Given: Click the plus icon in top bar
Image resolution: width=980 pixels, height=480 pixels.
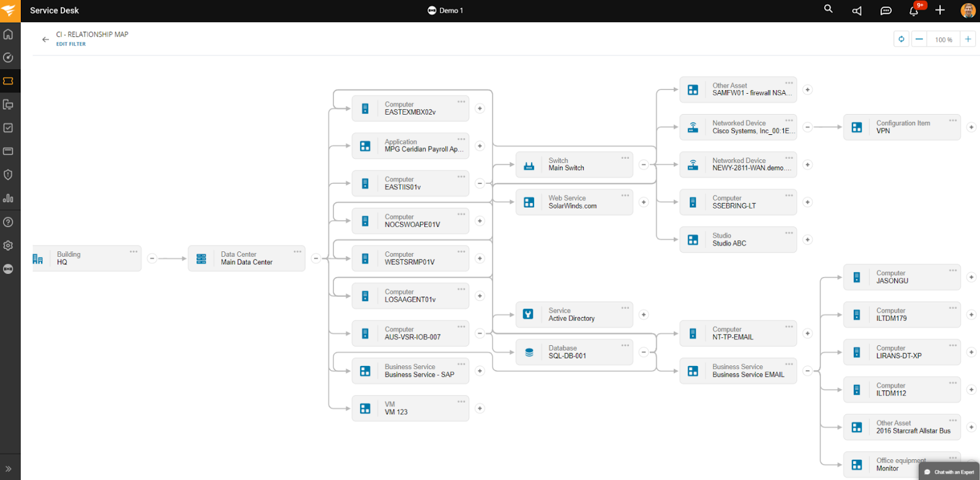Looking at the screenshot, I should (x=940, y=10).
